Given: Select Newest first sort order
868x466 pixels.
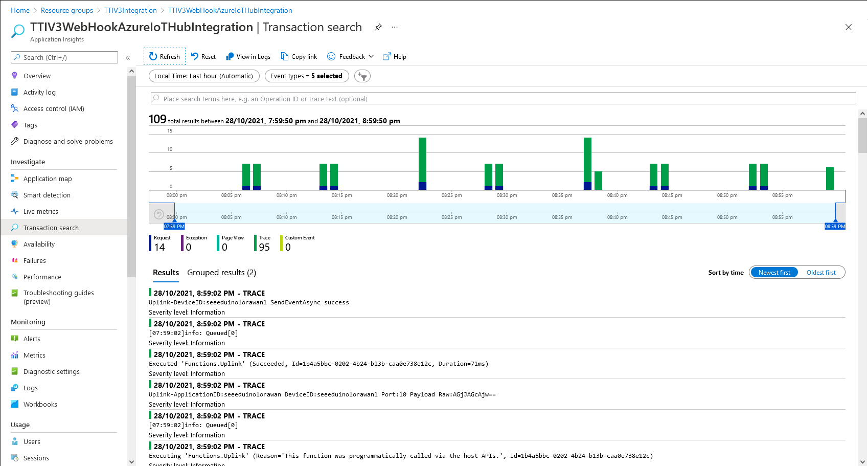Looking at the screenshot, I should coord(774,273).
